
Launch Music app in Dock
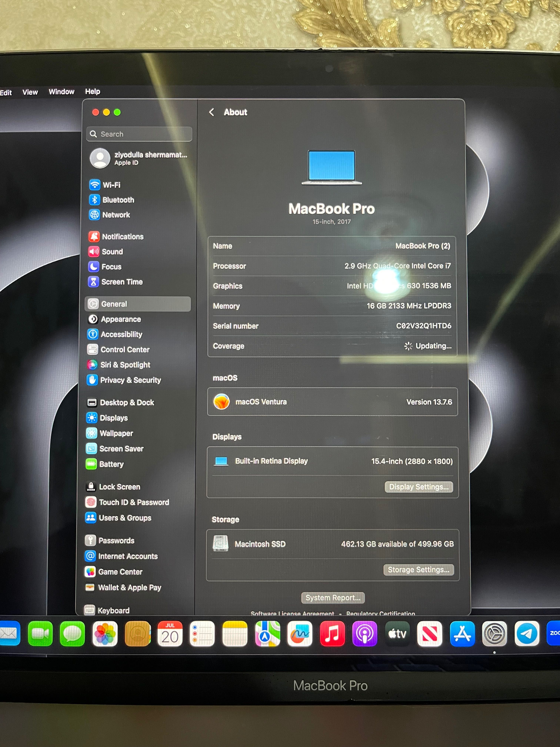click(332, 634)
